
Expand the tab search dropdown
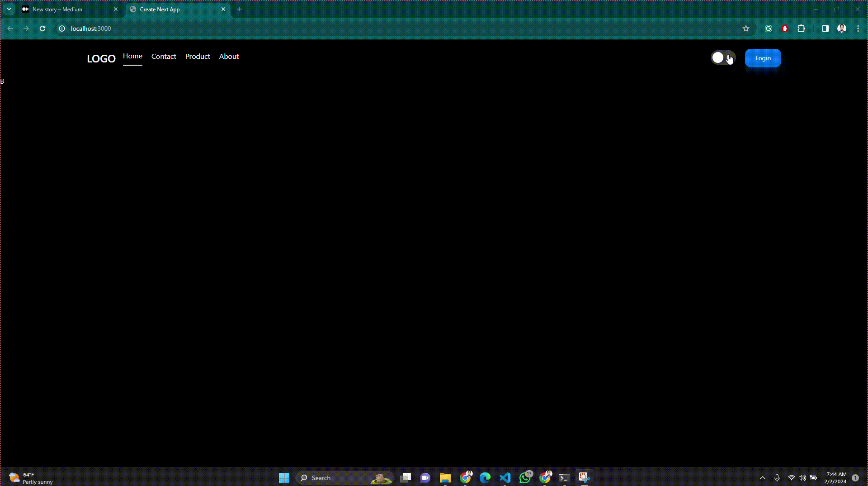9,9
